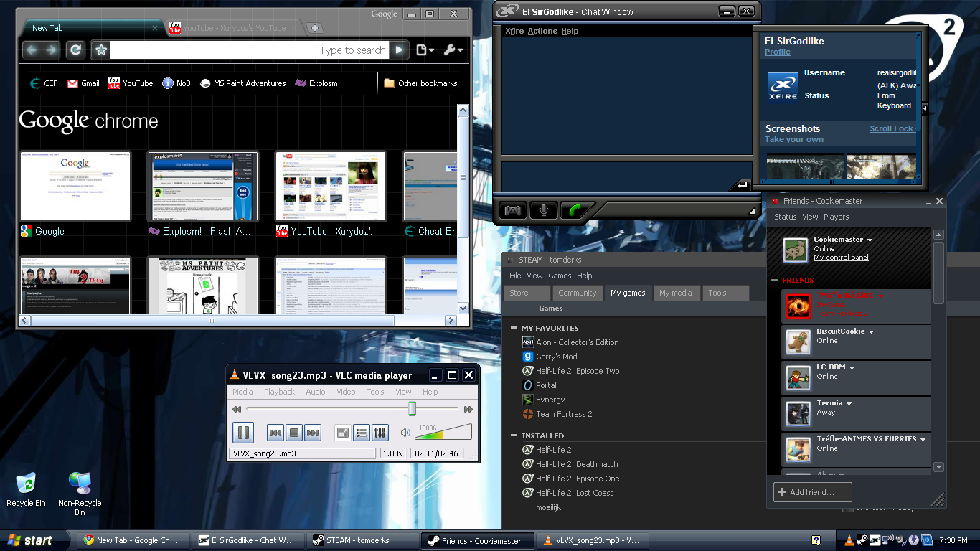This screenshot has height=551, width=980.
Task: Pause playback in VLC media player
Action: [243, 433]
